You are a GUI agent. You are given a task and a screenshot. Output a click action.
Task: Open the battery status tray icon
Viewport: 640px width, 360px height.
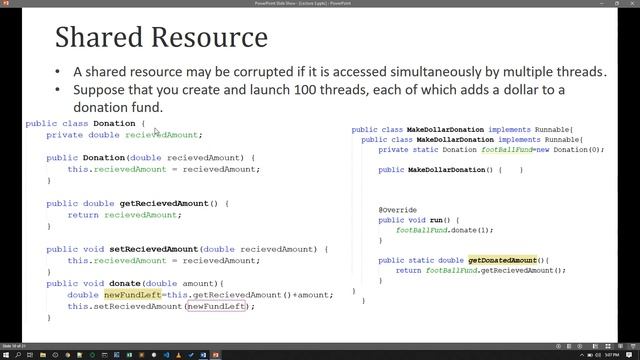(590, 355)
